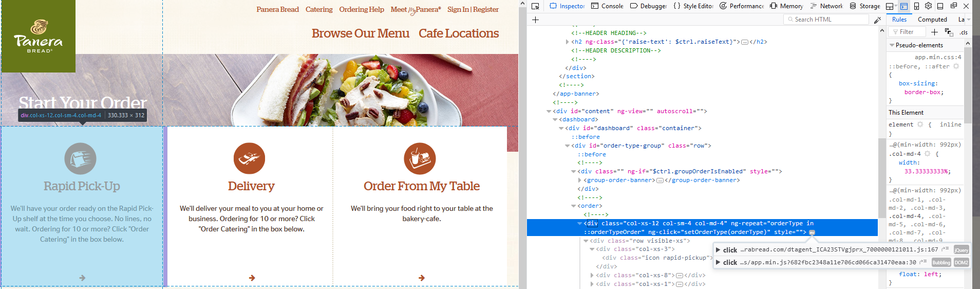The image size is (980, 289).
Task: Click the DOM2 event tag
Action: (x=962, y=262)
